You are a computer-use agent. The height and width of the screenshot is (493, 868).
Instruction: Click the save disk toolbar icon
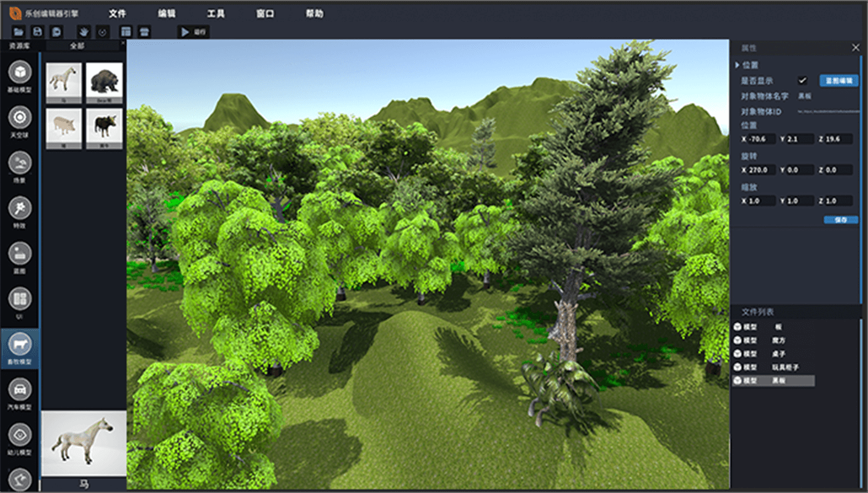pyautogui.click(x=37, y=32)
